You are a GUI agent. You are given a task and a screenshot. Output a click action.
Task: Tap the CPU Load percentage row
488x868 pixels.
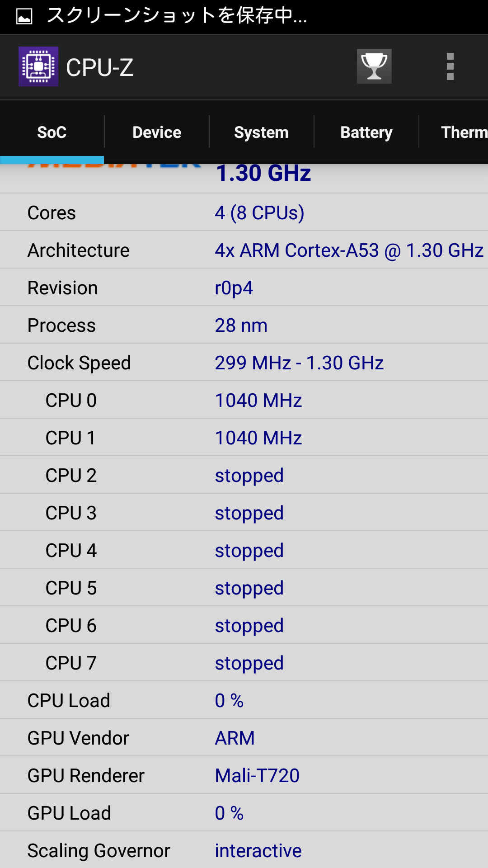tap(244, 700)
